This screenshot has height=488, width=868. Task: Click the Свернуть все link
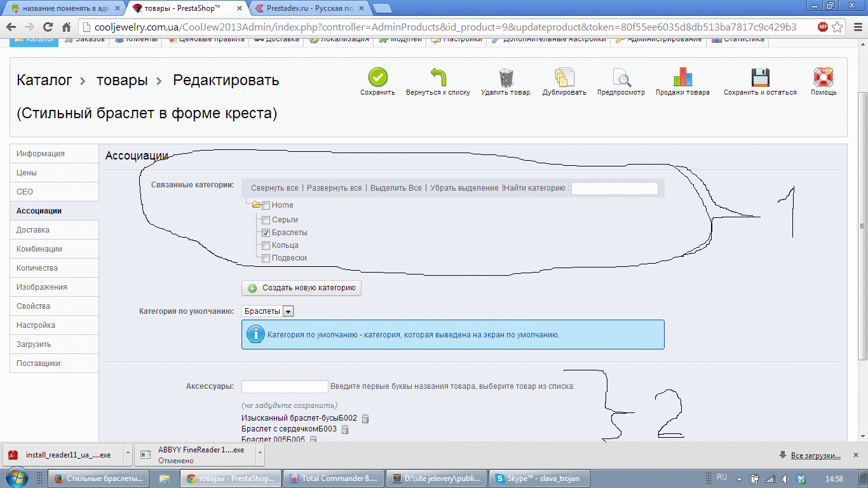(x=275, y=188)
